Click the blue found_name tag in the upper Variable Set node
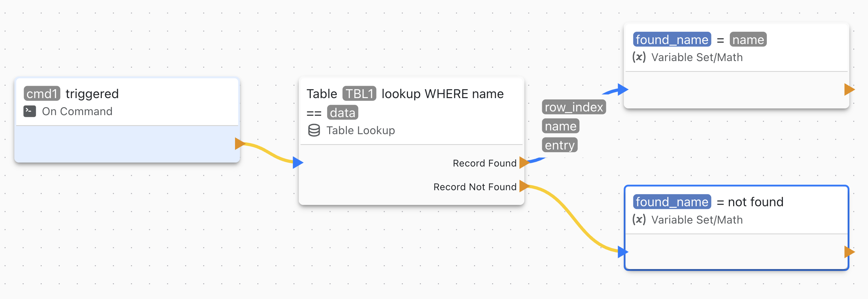Viewport: 868px width, 299px height. [672, 40]
